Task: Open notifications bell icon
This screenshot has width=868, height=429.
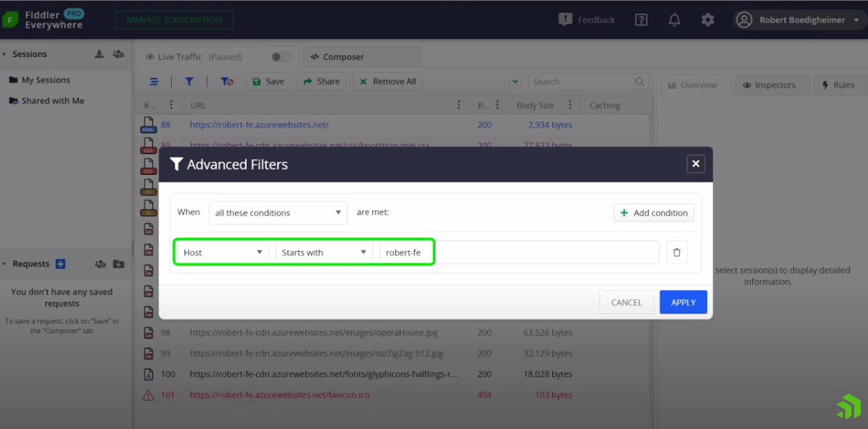Action: pos(675,20)
